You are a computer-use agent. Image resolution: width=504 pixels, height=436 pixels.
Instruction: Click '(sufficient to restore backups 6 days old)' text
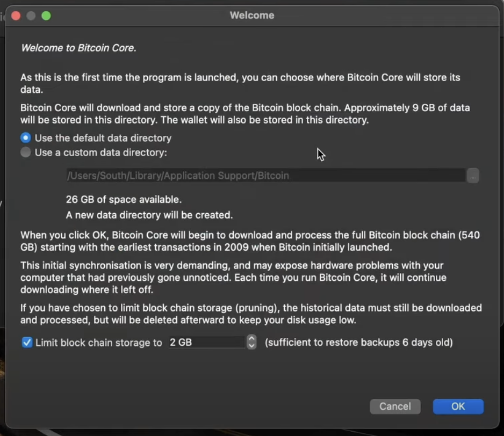[359, 343]
